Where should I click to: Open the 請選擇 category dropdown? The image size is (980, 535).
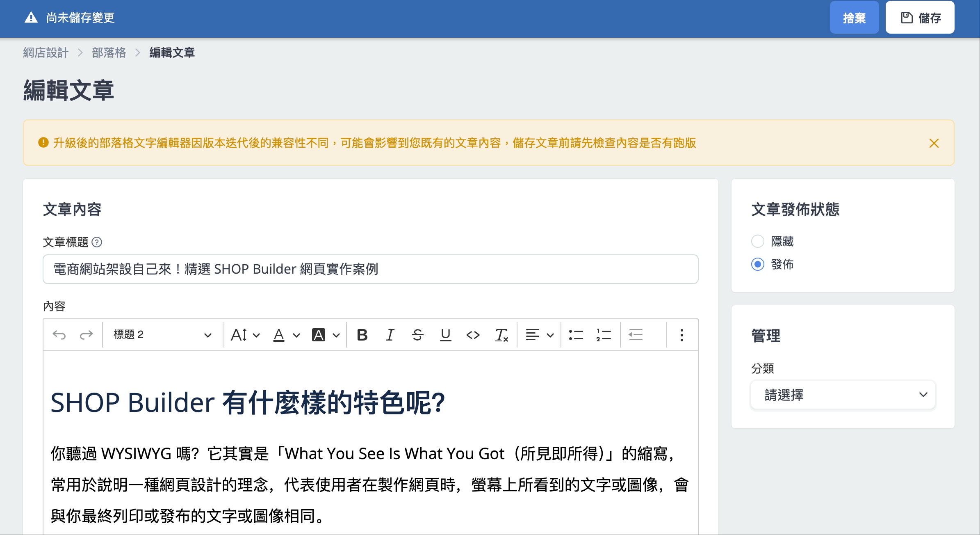[x=843, y=395]
